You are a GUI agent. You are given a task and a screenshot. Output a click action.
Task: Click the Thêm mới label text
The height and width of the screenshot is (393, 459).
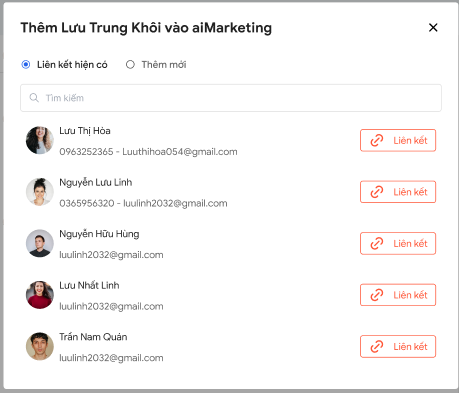tap(164, 64)
